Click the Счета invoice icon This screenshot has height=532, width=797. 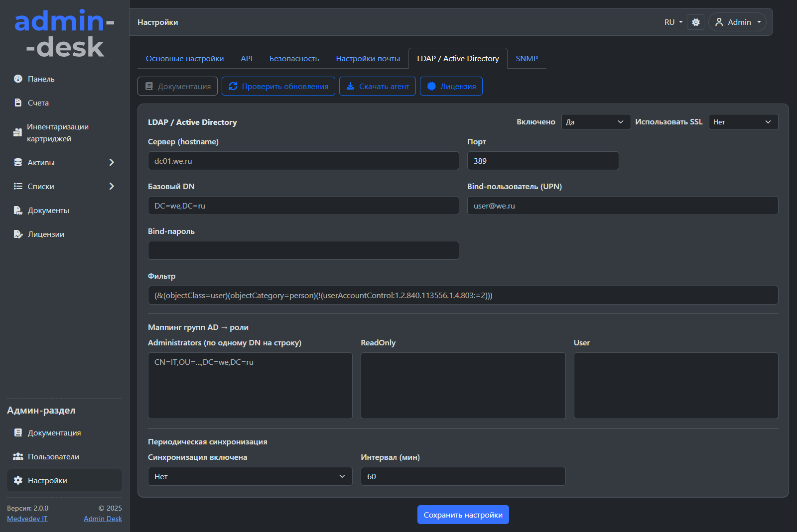point(18,103)
